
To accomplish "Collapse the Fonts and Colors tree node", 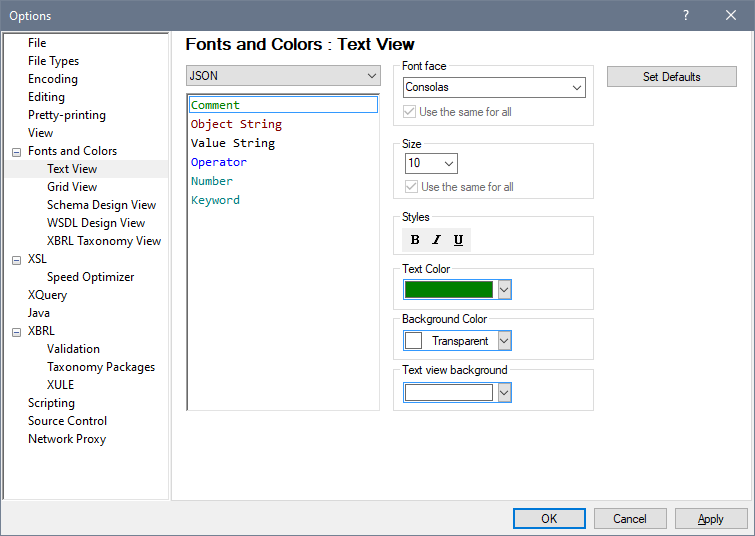I will (x=16, y=152).
